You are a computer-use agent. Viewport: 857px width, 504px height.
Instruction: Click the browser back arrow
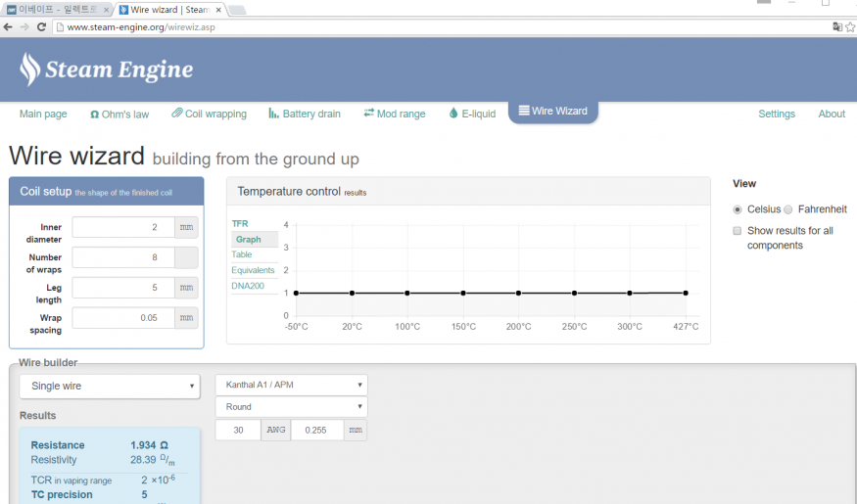(x=9, y=27)
